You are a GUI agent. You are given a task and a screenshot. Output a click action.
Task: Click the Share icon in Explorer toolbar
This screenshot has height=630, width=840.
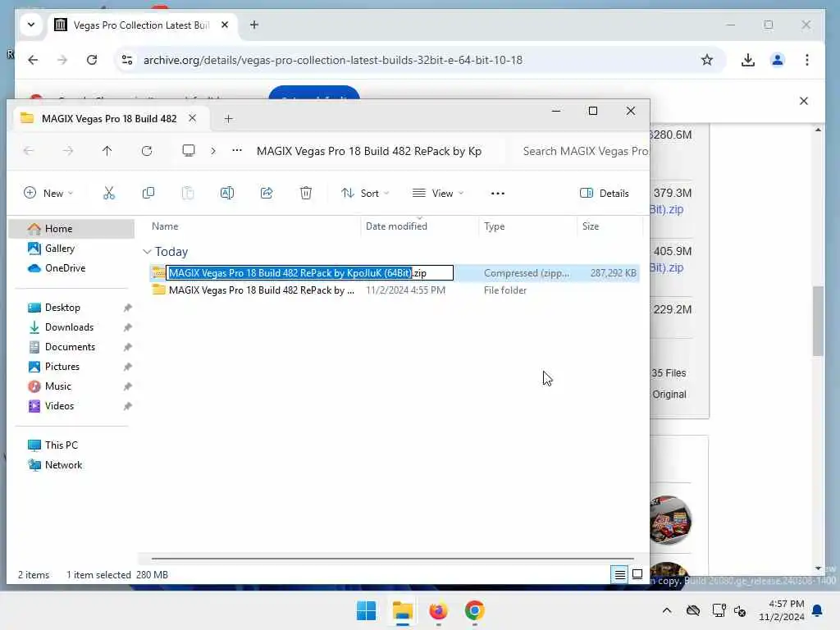pyautogui.click(x=267, y=193)
